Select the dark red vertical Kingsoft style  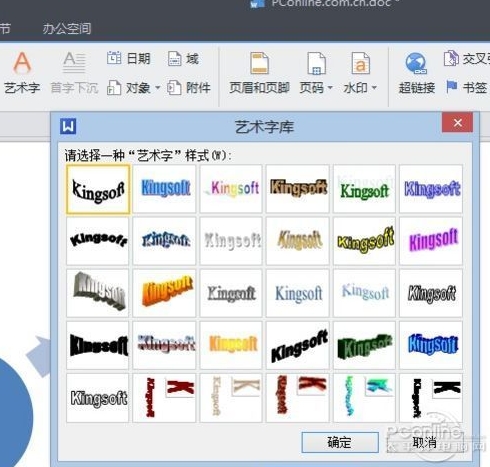(x=164, y=398)
